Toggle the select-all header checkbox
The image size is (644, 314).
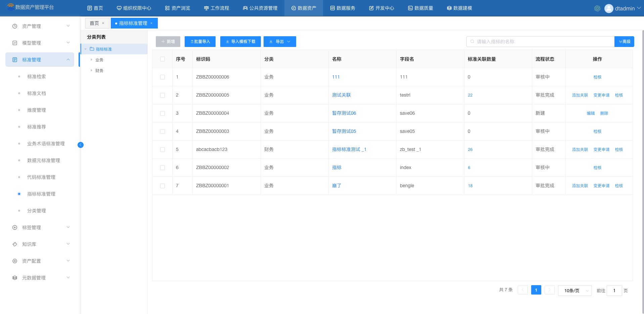[163, 59]
